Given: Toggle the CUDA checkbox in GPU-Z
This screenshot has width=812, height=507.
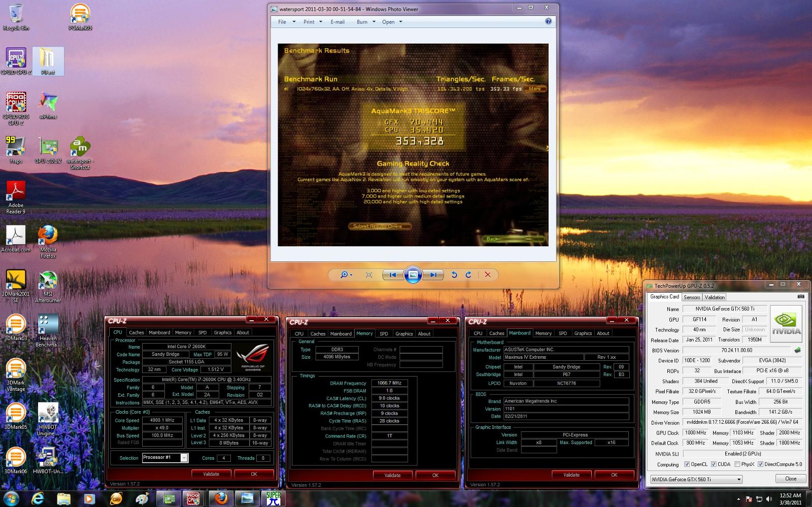Looking at the screenshot, I should click(714, 464).
